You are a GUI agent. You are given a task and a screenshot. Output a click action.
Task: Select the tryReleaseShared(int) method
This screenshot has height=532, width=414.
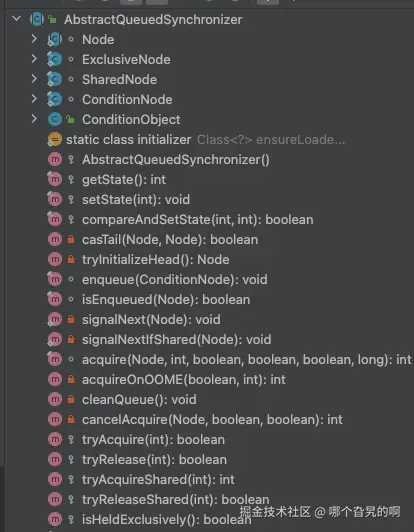click(x=175, y=499)
